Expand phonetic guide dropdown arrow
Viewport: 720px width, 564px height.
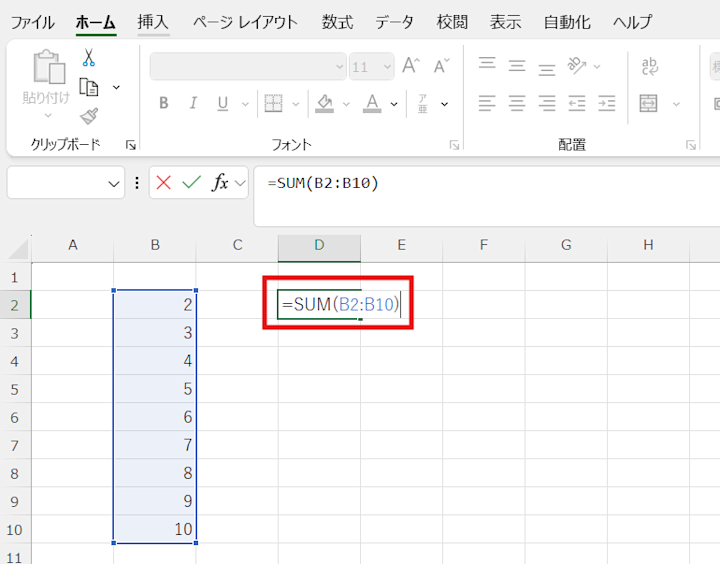point(444,104)
